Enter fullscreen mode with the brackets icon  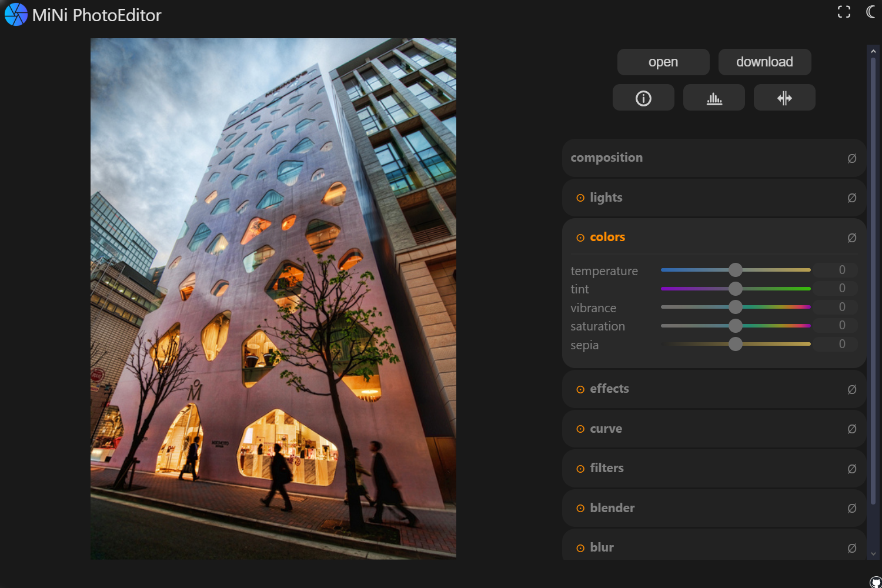pos(844,12)
